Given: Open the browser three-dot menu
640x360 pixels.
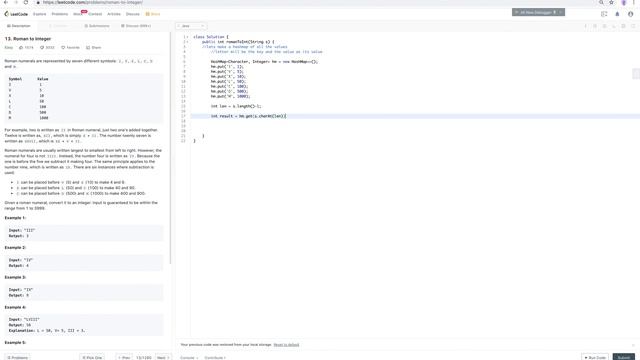Looking at the screenshot, I should pos(634,2).
